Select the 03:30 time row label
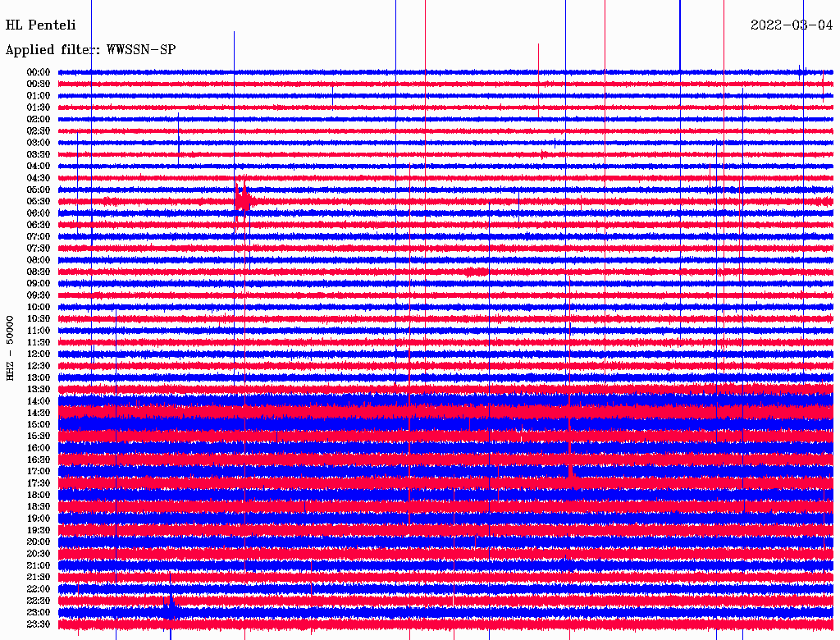This screenshot has width=840, height=640. pyautogui.click(x=39, y=154)
